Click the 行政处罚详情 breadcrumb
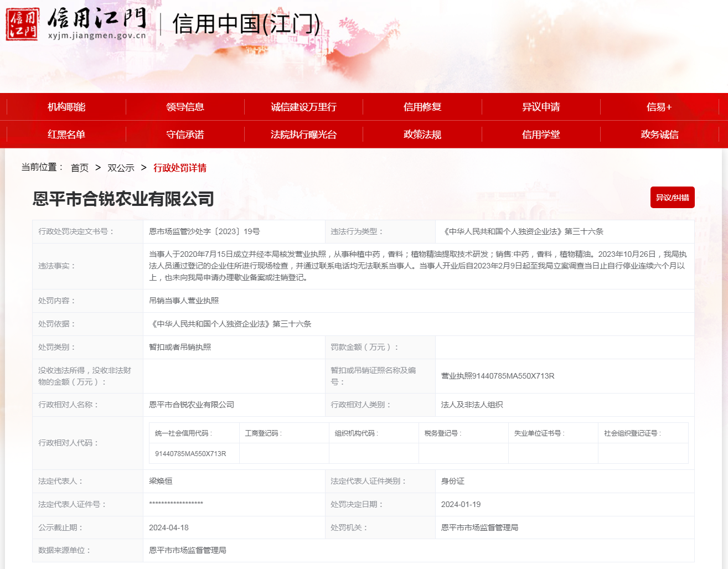Image resolution: width=728 pixels, height=569 pixels. coord(180,168)
